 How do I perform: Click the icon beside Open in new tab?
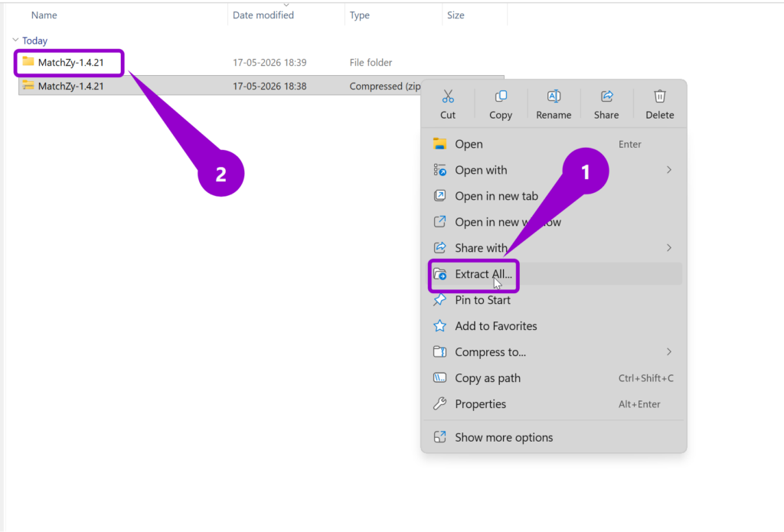439,196
